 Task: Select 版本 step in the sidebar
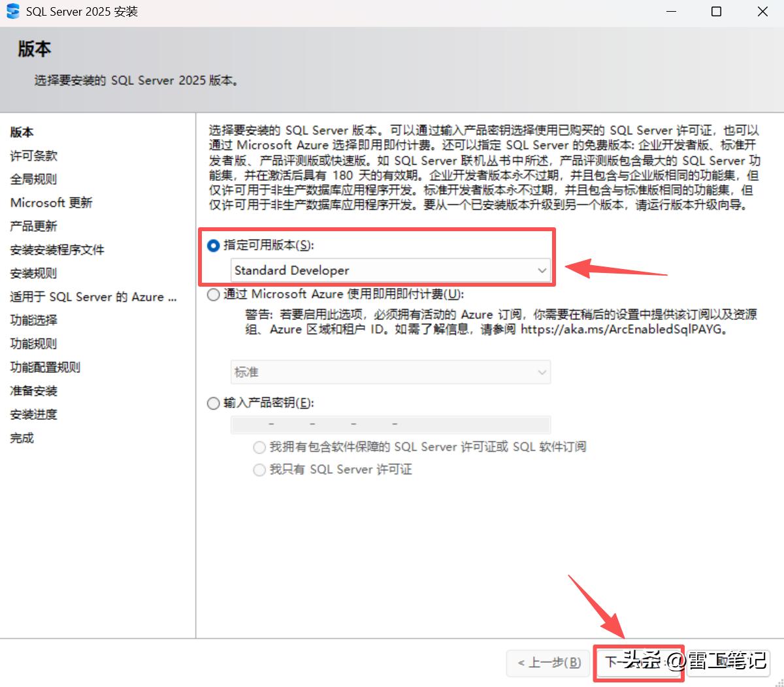(x=22, y=132)
